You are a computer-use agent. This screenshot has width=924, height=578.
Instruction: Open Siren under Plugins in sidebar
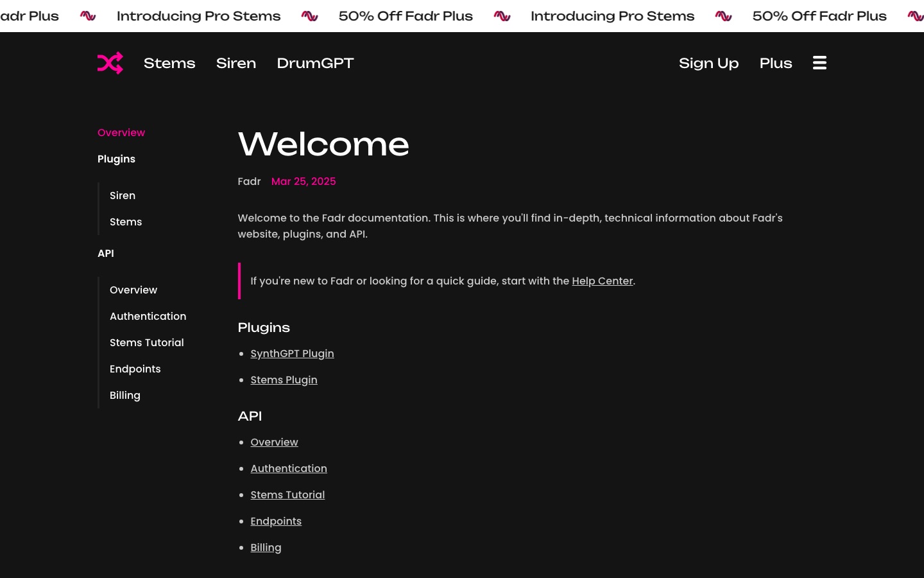pyautogui.click(x=123, y=195)
